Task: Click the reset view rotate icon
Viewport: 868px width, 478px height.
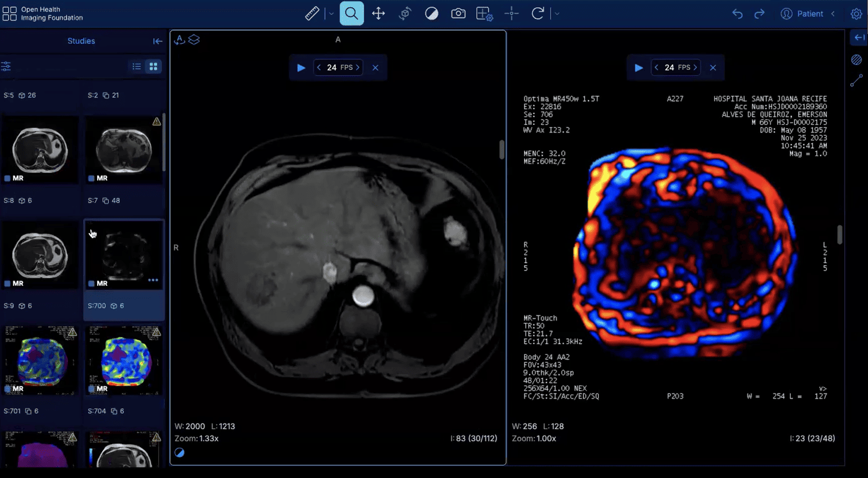Action: 537,13
